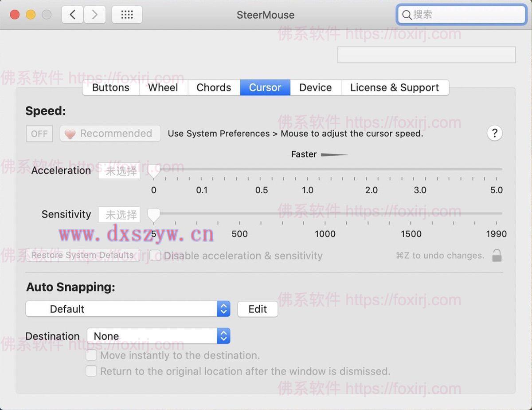Open the Acceleration preset selector
The height and width of the screenshot is (410, 532).
pyautogui.click(x=119, y=171)
